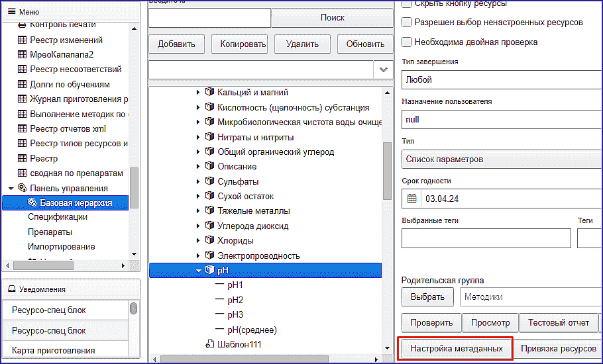Click the cube icon of Кальций и магний
This screenshot has height=364, width=603.
tap(209, 92)
